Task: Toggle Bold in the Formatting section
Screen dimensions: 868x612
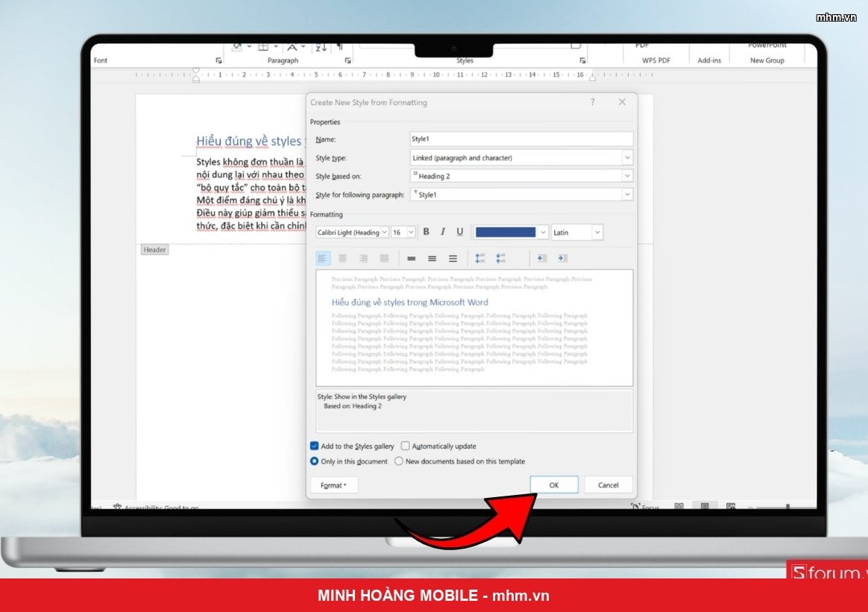Action: click(427, 232)
